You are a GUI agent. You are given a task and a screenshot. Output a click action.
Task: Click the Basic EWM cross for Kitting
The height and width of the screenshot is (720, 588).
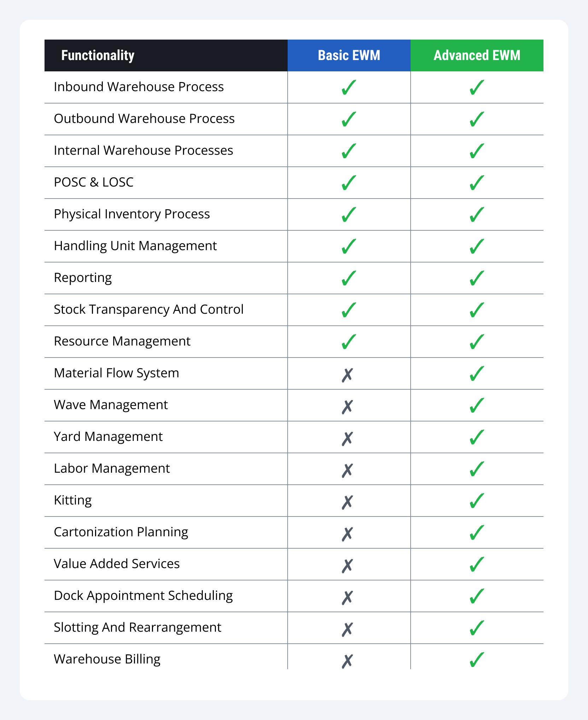coord(347,502)
